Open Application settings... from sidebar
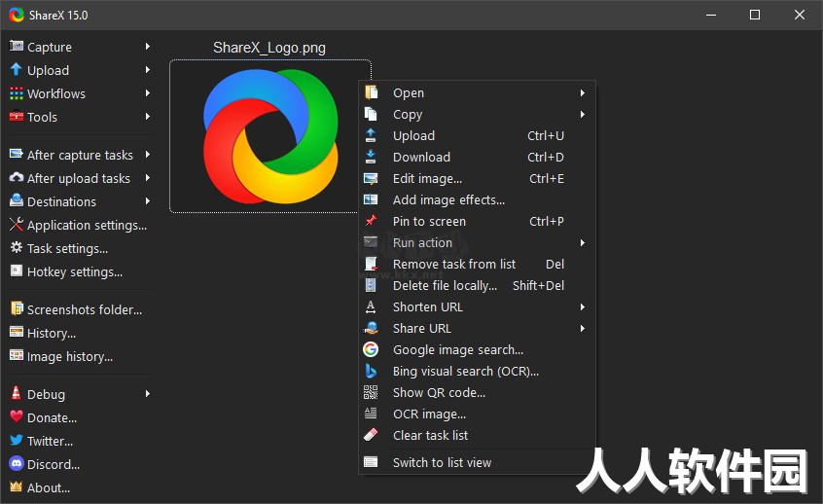This screenshot has height=504, width=823. (x=88, y=225)
